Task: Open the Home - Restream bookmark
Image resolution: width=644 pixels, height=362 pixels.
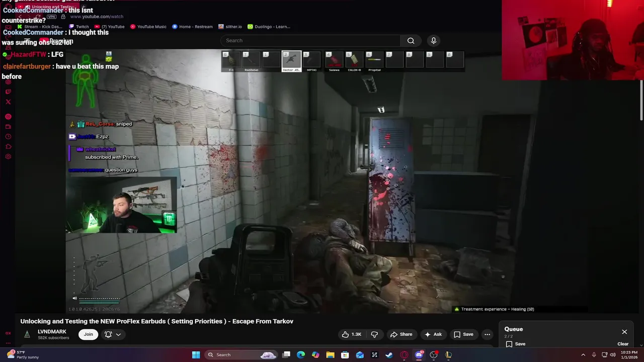Action: pos(192,27)
